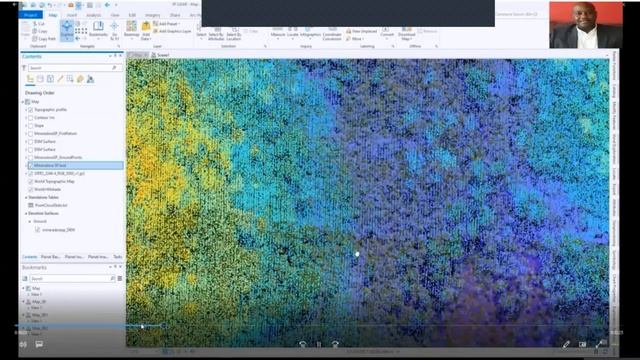This screenshot has height=360, width=640.
Task: Click the Add Data button
Action: point(146,31)
